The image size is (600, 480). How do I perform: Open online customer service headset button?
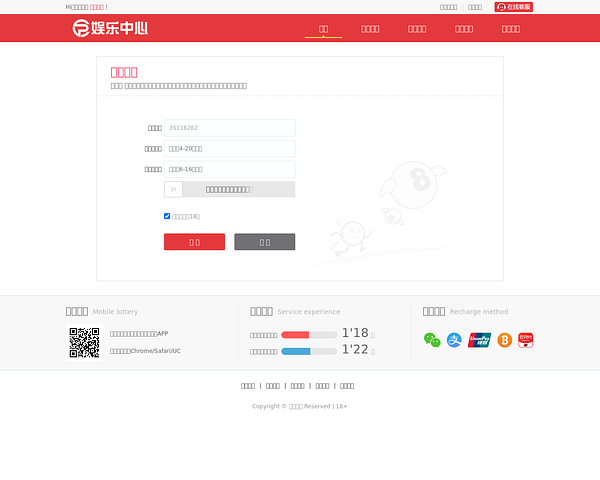[x=514, y=7]
